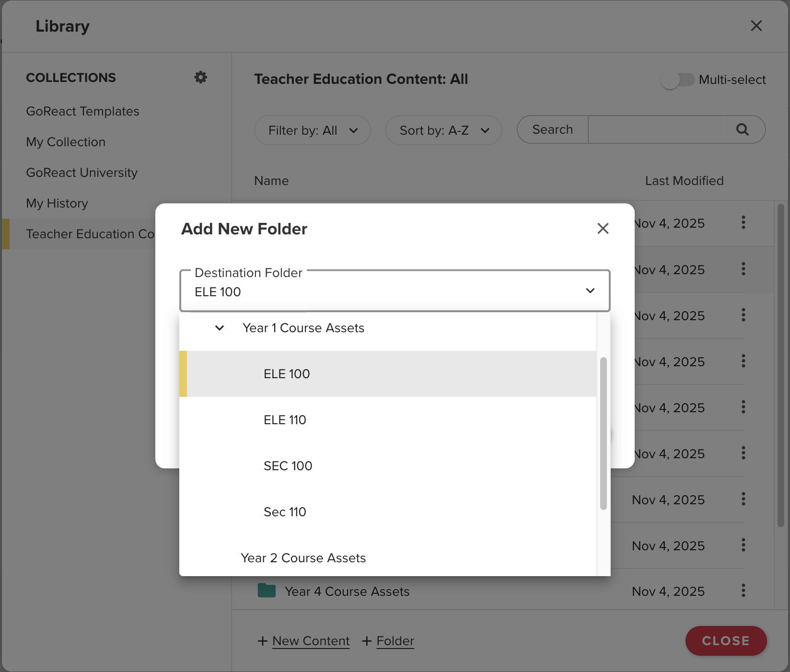790x672 pixels.
Task: Select SEC 100 as the destination folder
Action: tap(288, 465)
